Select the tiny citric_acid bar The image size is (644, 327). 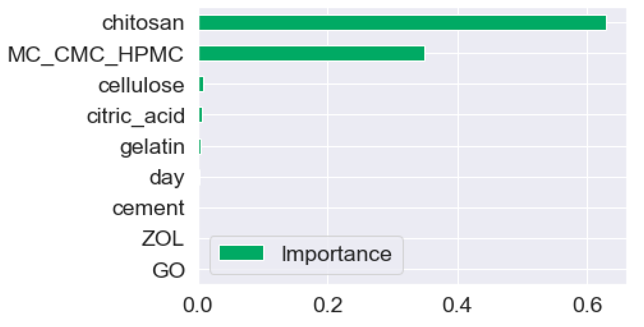click(x=201, y=115)
